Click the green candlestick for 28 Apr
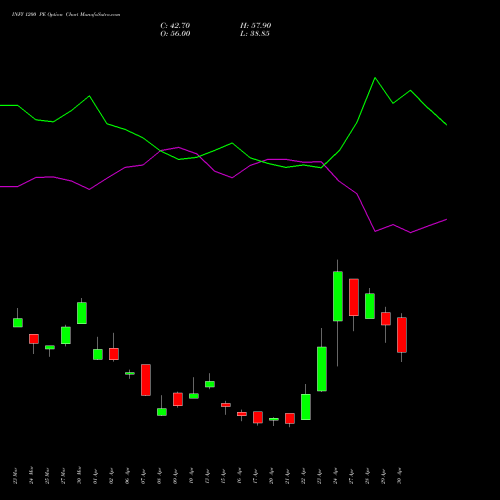 [370, 306]
